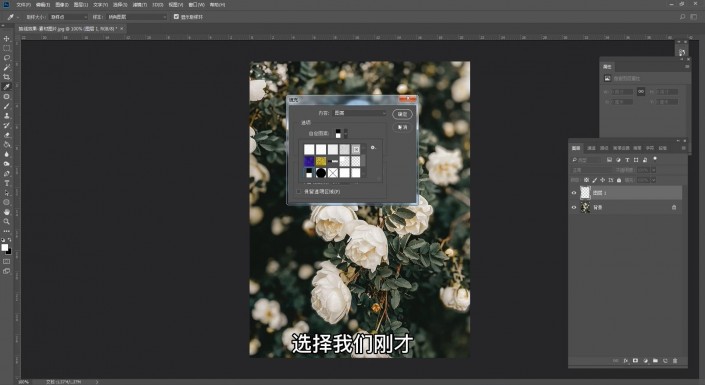Click lock position icon in Layers panel
705x385 pixels.
click(x=602, y=180)
